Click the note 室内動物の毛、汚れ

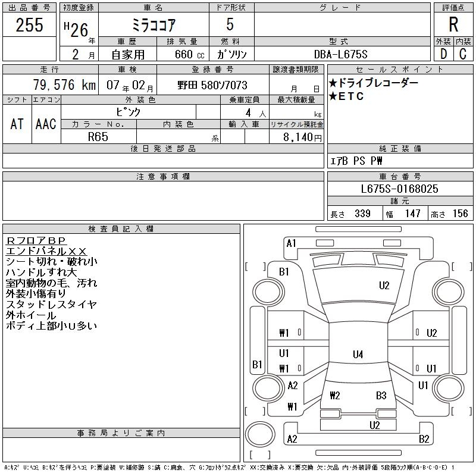tap(52, 283)
